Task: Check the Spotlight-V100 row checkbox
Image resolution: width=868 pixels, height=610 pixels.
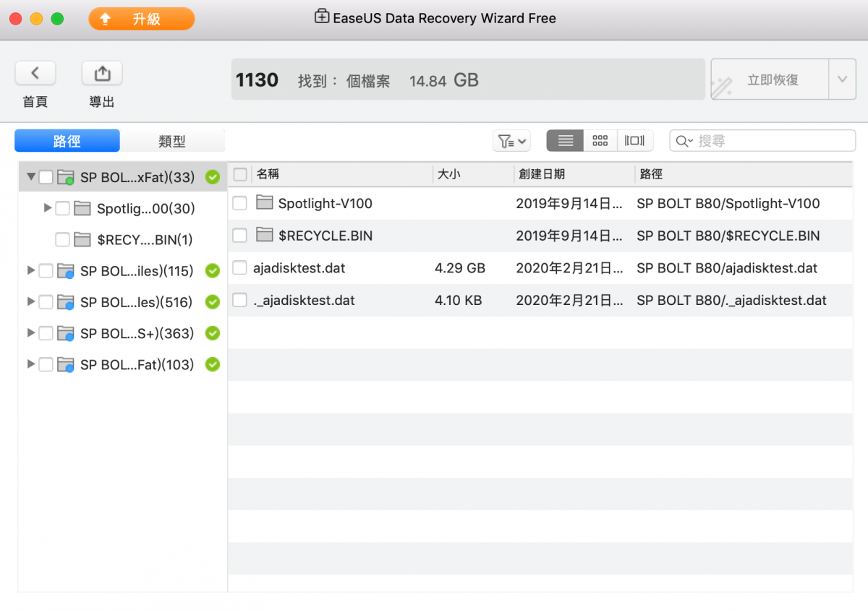Action: 239,204
